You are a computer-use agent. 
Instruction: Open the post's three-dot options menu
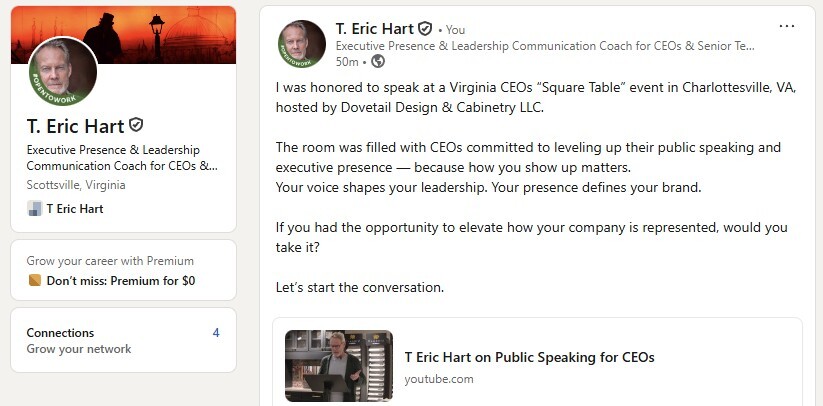pos(786,26)
